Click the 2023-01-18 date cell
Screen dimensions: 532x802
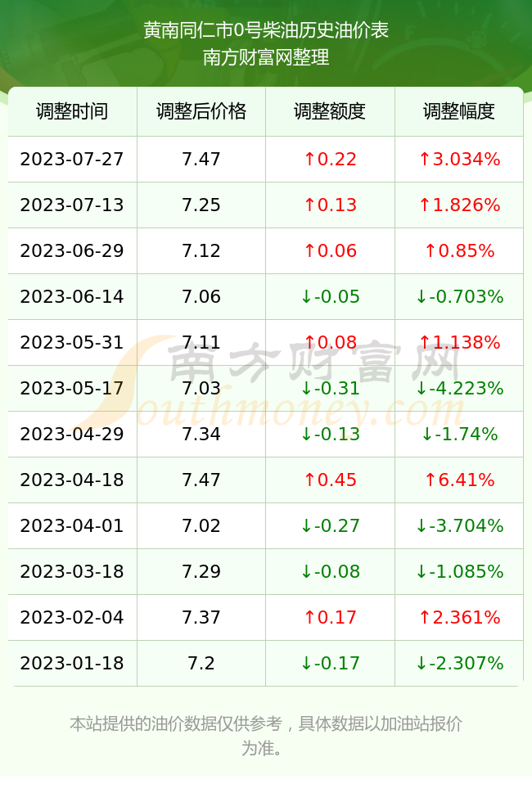72,663
